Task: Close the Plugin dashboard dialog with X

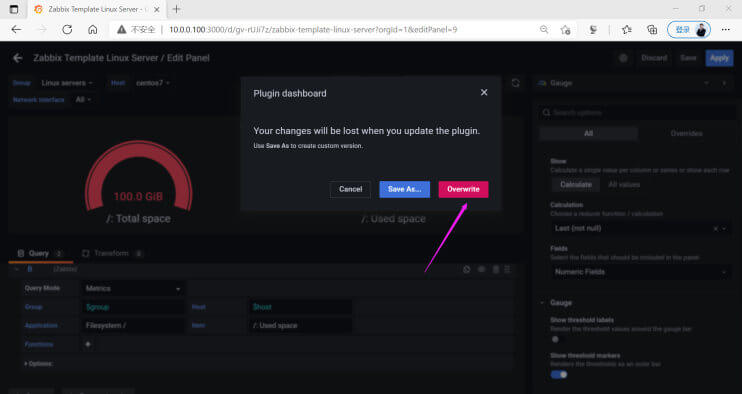Action: coord(484,92)
